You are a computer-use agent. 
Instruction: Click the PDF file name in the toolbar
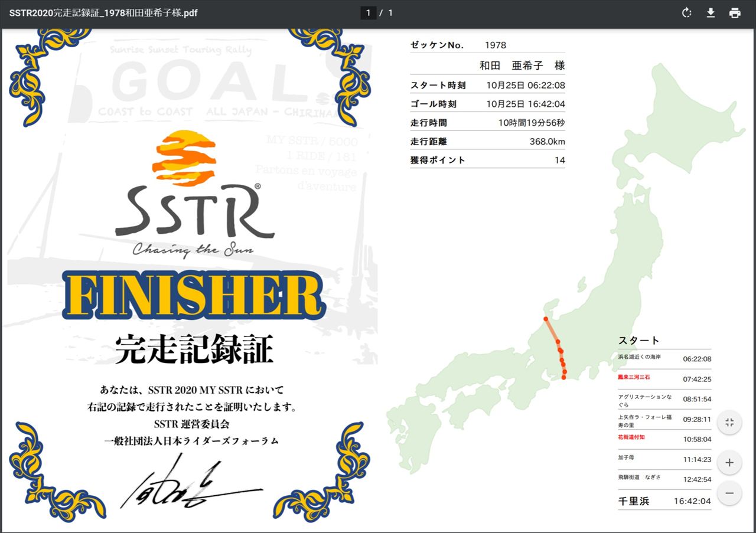coord(103,13)
